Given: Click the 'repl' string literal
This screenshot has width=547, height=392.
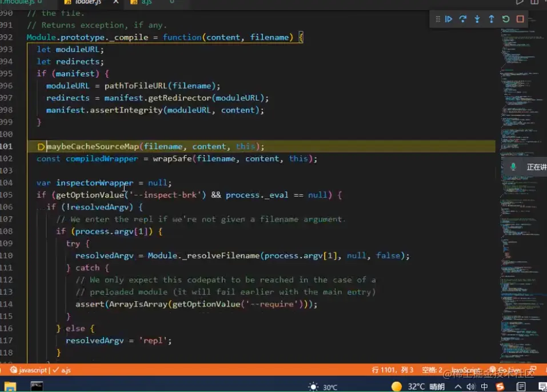Looking at the screenshot, I should 153,341.
